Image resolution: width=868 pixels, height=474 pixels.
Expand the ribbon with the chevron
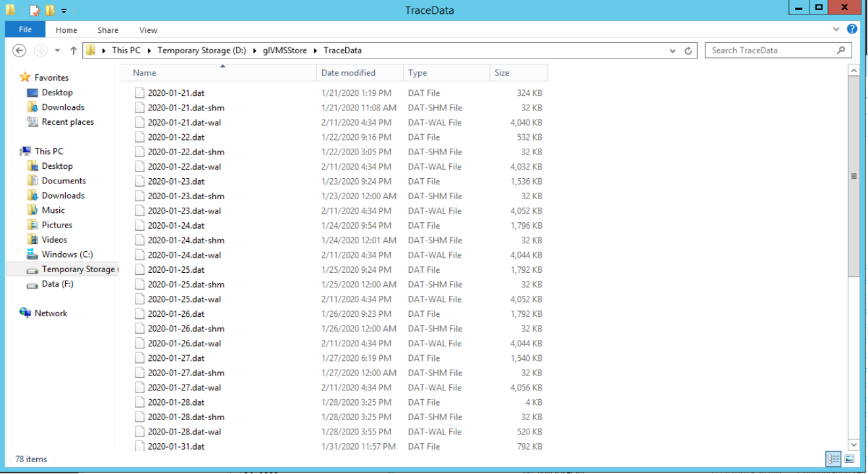pyautogui.click(x=836, y=30)
